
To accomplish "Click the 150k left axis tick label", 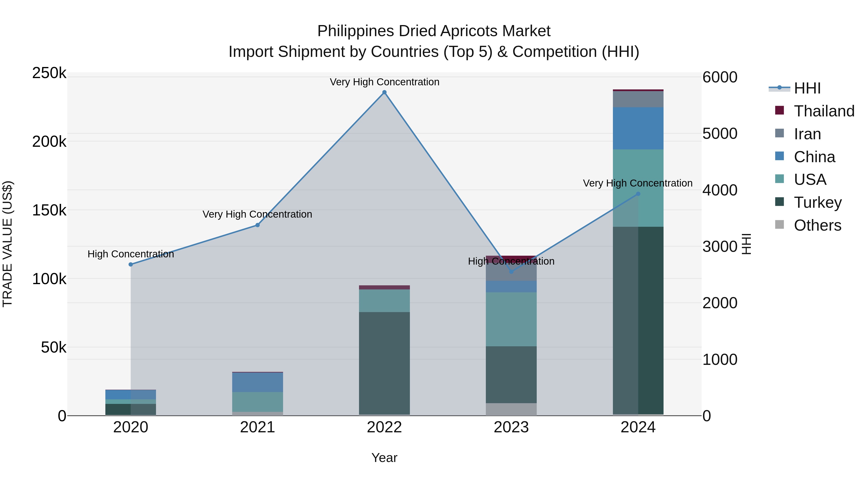I will (49, 210).
